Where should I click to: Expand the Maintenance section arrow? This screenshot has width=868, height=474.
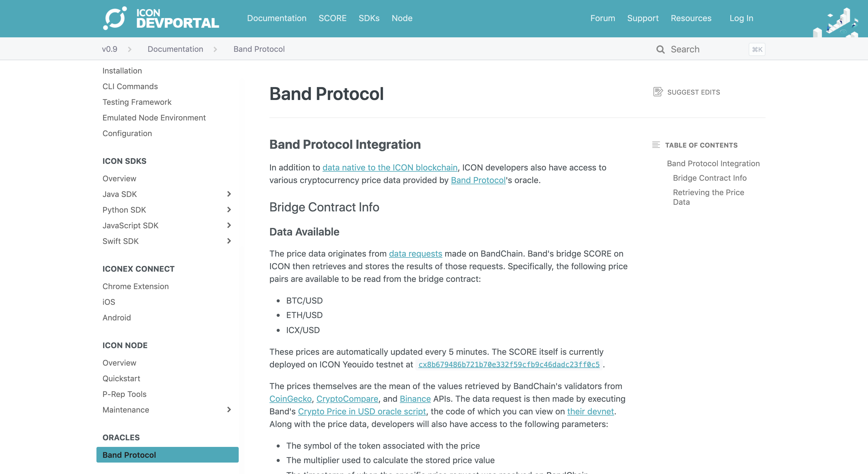point(229,409)
